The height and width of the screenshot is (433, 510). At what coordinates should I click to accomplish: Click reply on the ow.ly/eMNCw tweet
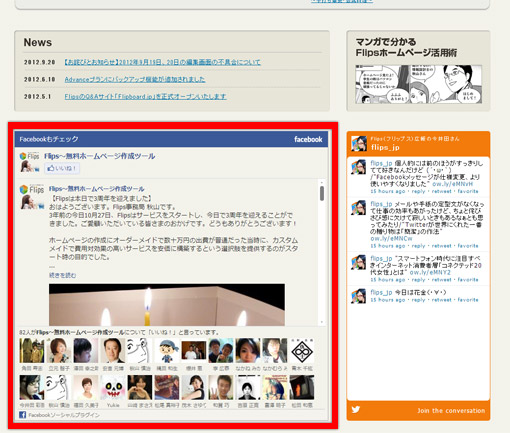pyautogui.click(x=418, y=246)
